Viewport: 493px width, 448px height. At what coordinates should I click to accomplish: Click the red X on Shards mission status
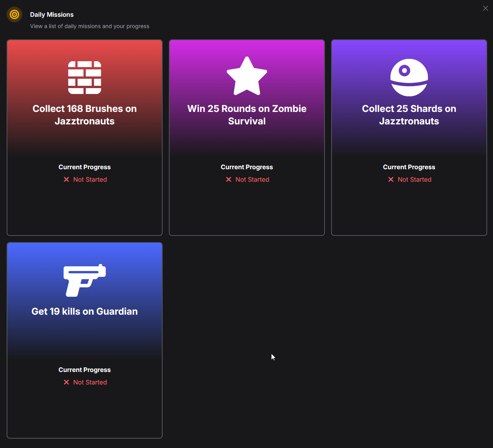tap(391, 179)
